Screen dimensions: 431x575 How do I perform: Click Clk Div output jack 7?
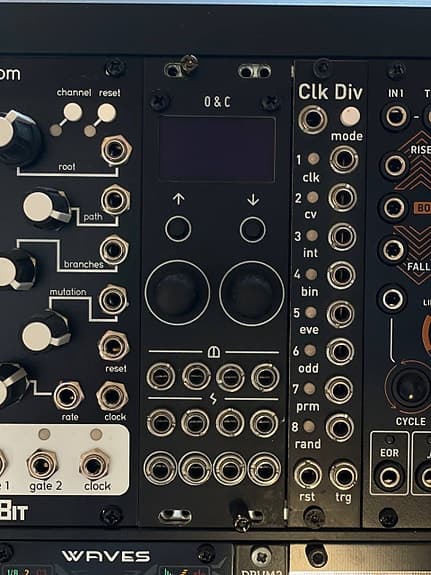pyautogui.click(x=339, y=390)
